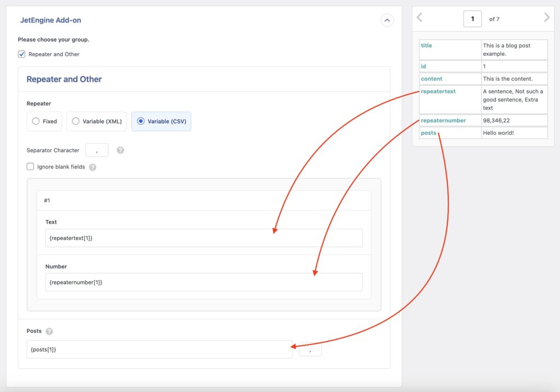Screen dimensions: 560x392
Task: Click the Posts separator box
Action: [310, 349]
